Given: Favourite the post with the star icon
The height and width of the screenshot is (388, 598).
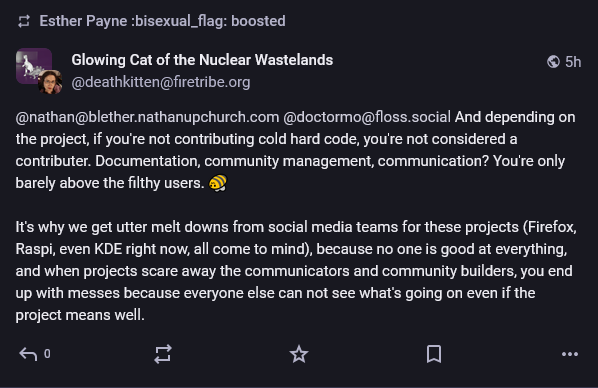Looking at the screenshot, I should tap(299, 354).
